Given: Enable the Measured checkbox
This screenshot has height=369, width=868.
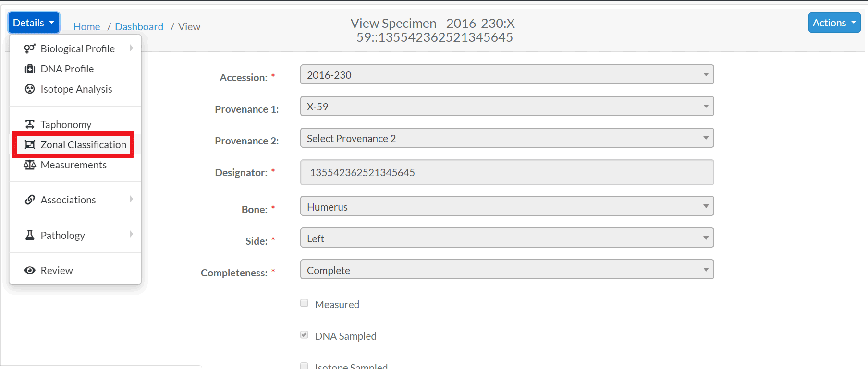Looking at the screenshot, I should 304,303.
